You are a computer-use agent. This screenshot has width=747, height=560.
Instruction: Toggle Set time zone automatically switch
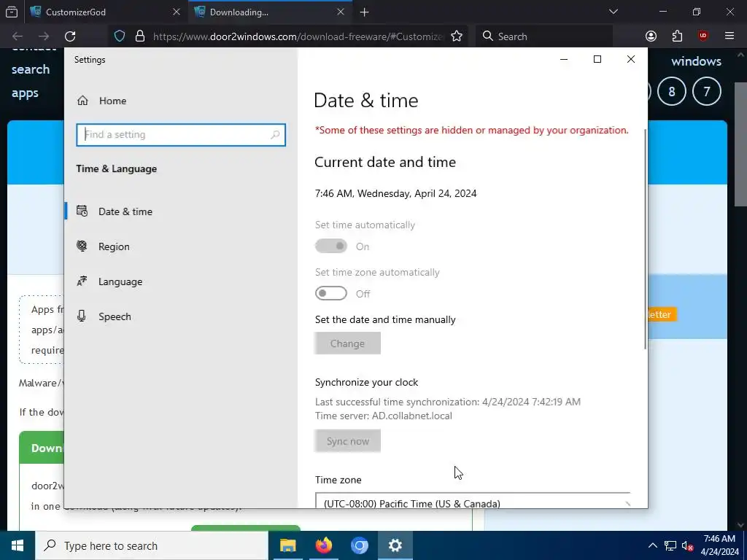330,293
